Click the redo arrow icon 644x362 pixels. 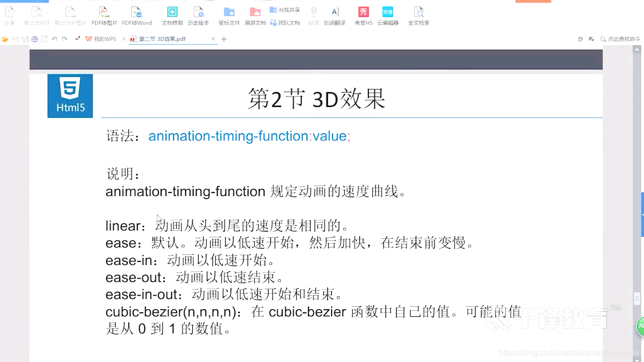click(x=64, y=39)
